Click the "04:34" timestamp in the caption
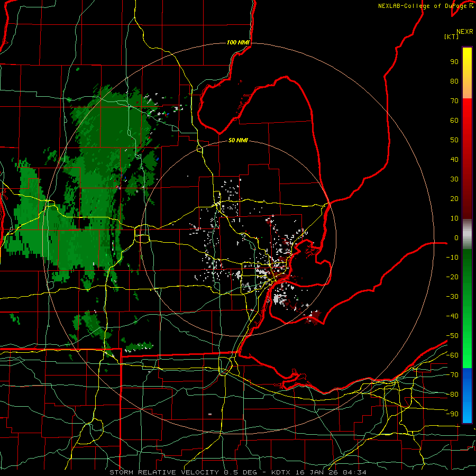This screenshot has width=476, height=476. click(x=354, y=472)
